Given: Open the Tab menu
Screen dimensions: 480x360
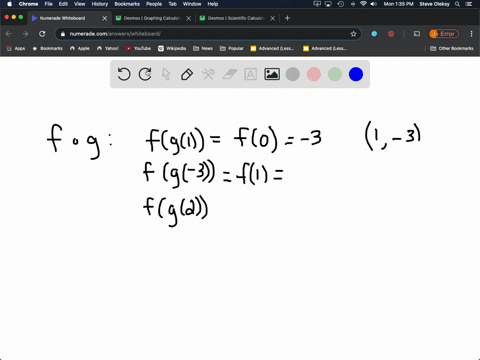Looking at the screenshot, I should [x=172, y=4].
